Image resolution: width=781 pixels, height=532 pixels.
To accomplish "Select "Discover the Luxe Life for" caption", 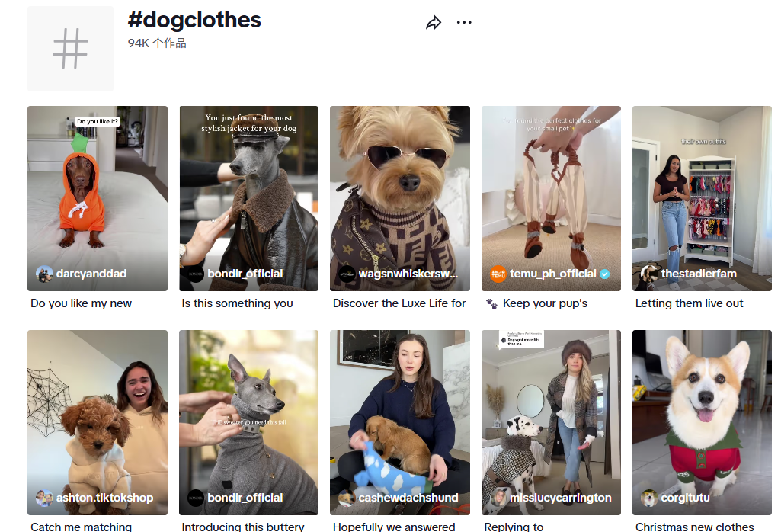I will tap(399, 303).
